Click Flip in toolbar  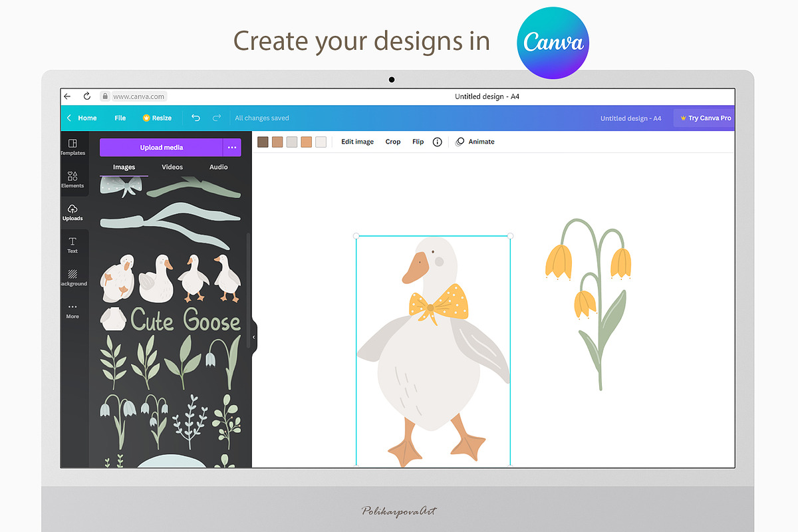click(418, 142)
